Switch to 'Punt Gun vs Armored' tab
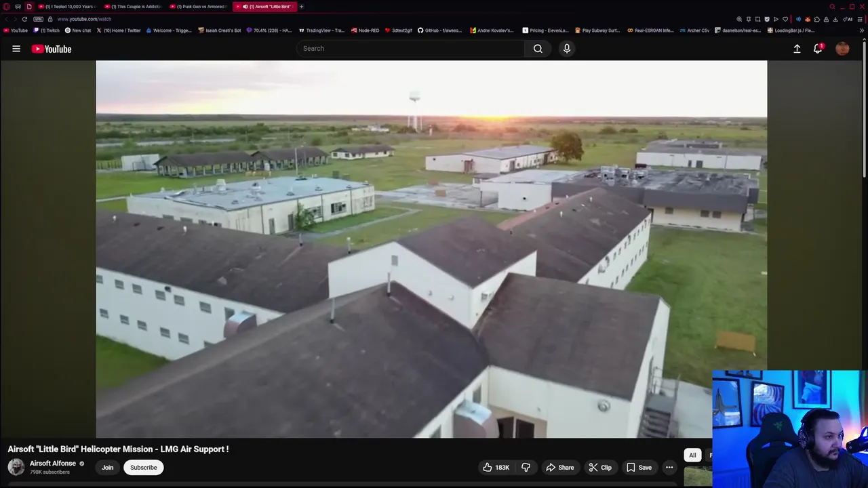Image resolution: width=868 pixels, height=488 pixels. (199, 7)
